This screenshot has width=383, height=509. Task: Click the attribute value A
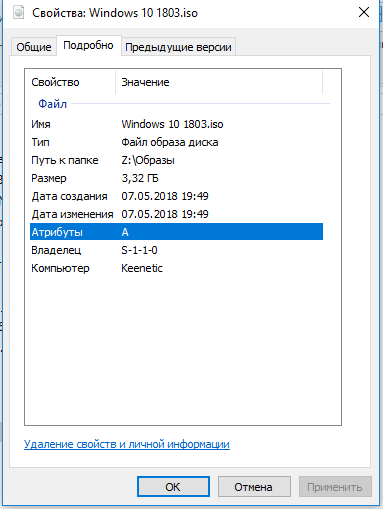(125, 232)
